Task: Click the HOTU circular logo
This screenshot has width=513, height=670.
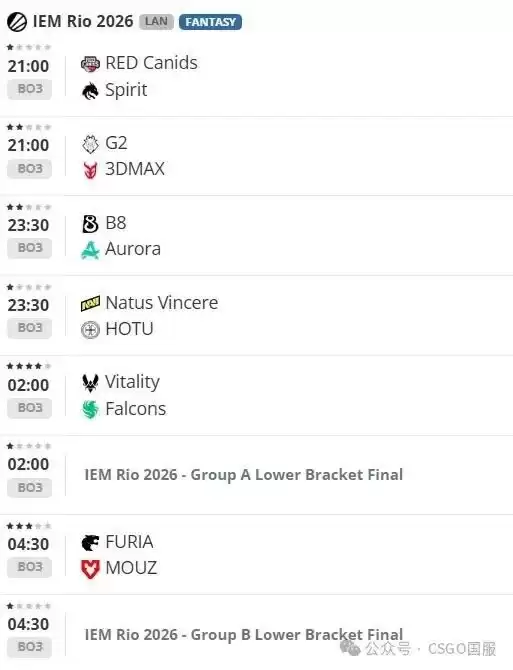Action: [90, 330]
